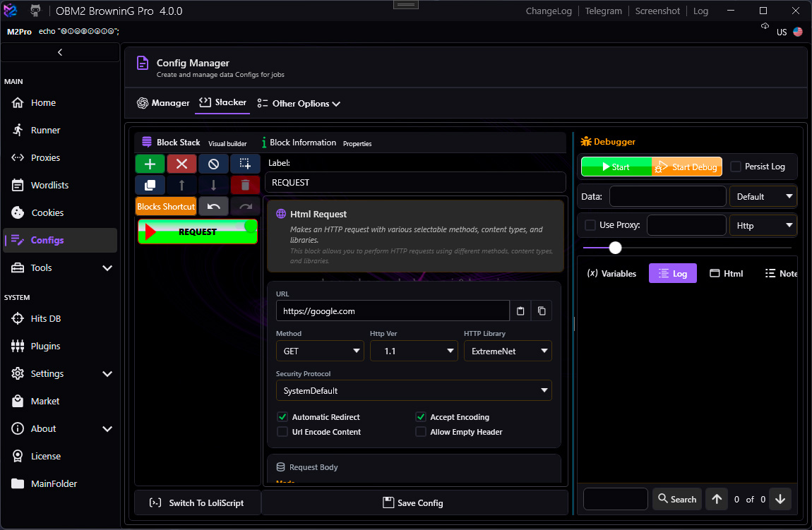Switch to the Stacker tab
This screenshot has height=530, width=812.
click(x=222, y=102)
